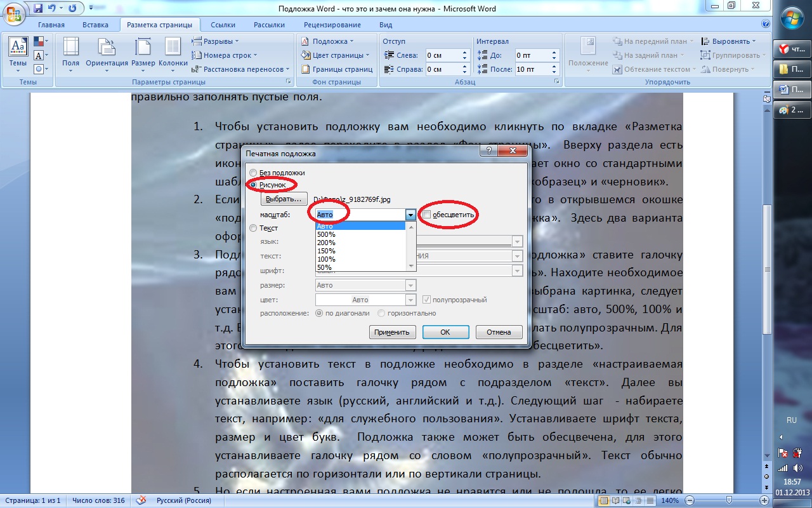Open the размер size combo box
The image size is (812, 508).
[365, 285]
